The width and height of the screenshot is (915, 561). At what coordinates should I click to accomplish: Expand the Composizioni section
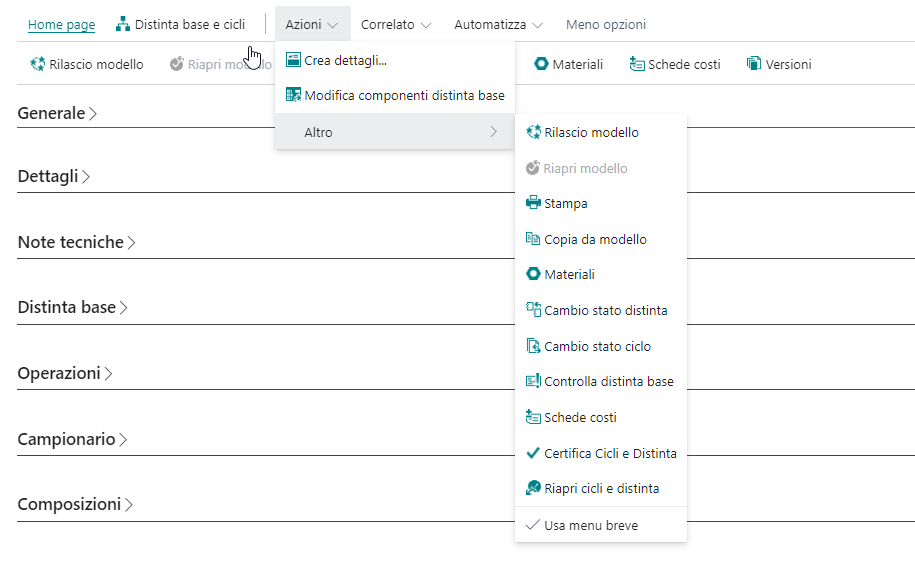(x=75, y=504)
